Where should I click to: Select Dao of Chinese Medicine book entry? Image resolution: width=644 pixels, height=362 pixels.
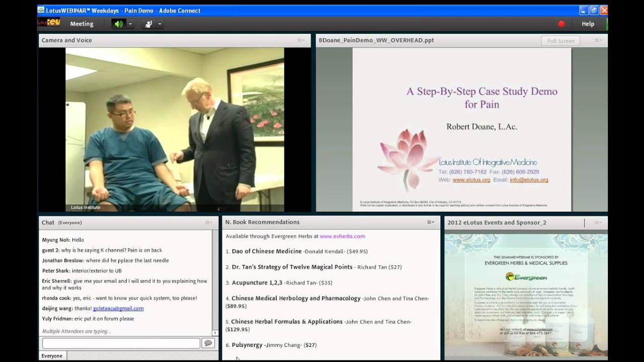pyautogui.click(x=296, y=251)
